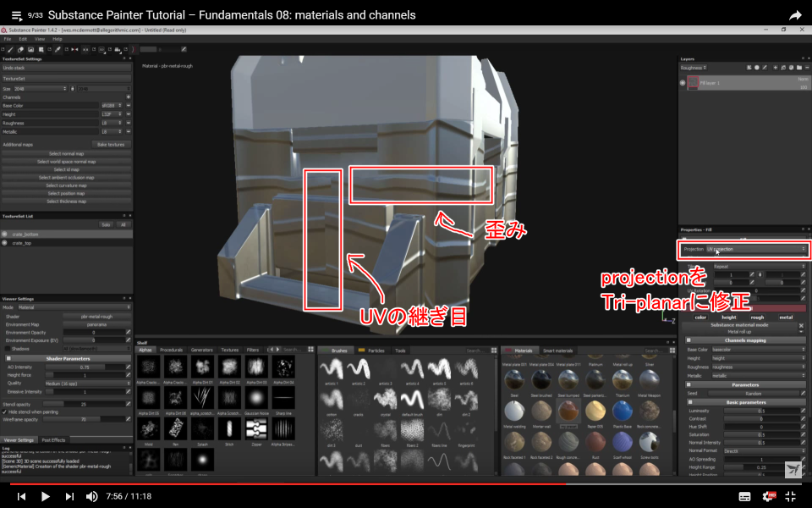
Task: Remove the Metallic channel
Action: tap(128, 132)
